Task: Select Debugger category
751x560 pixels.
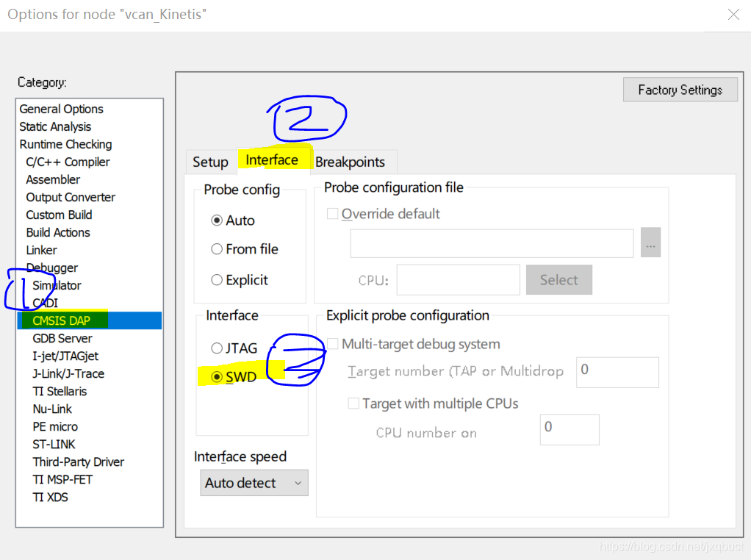Action: (x=51, y=268)
